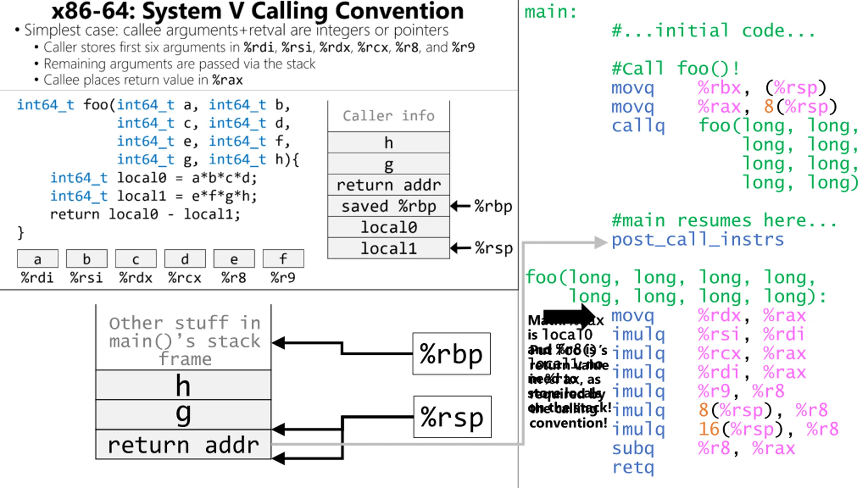
Task: Click the large %rsp register box
Action: pos(452,417)
